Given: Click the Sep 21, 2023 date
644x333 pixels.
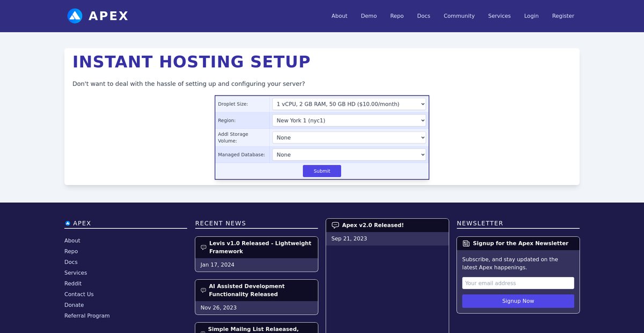Looking at the screenshot, I should click(349, 238).
